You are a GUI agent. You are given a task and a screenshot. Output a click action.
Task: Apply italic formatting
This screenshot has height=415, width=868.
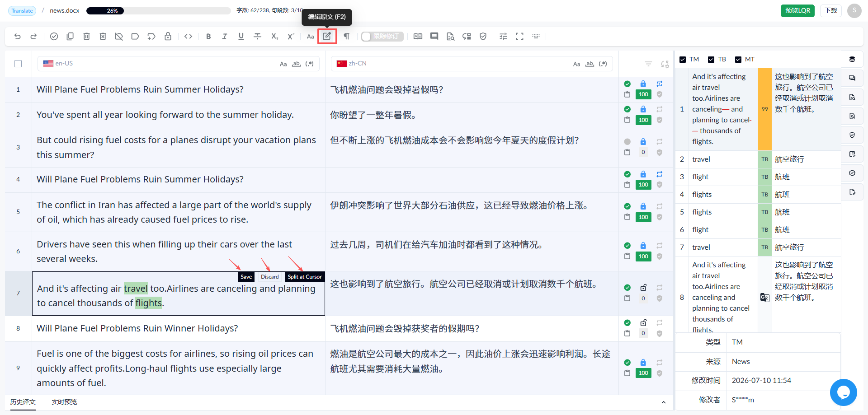(225, 37)
